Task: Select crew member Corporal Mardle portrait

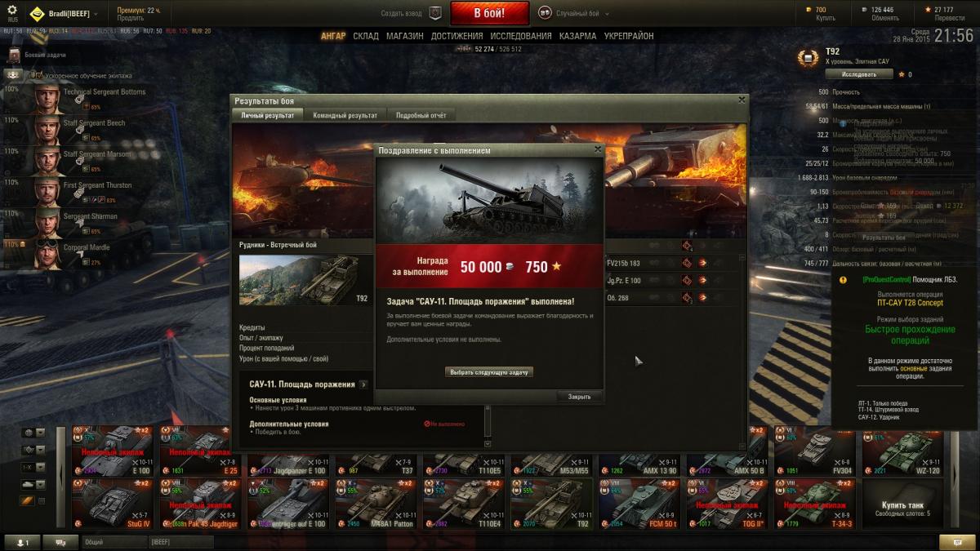Action: click(46, 255)
